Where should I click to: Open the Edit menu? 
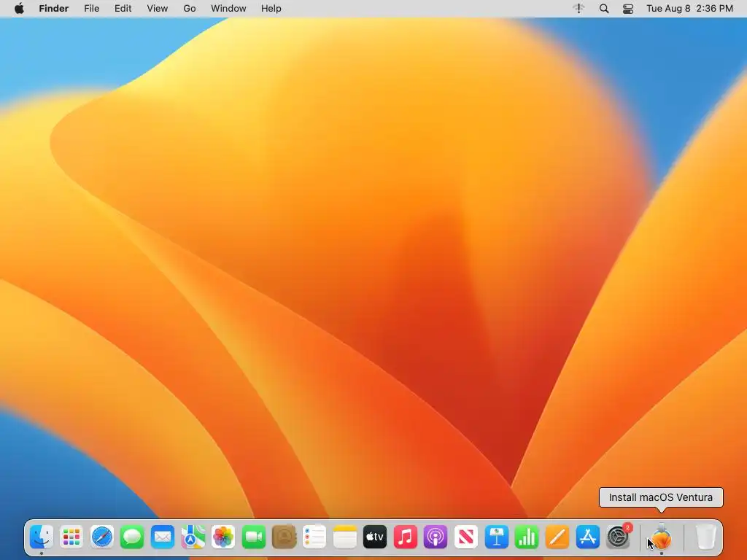123,9
